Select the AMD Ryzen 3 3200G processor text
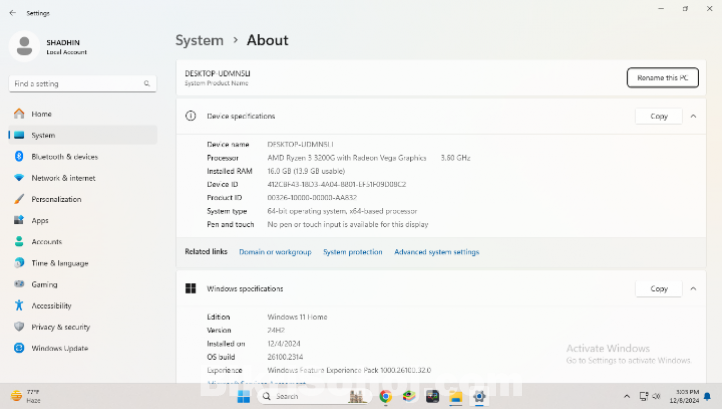This screenshot has width=722, height=409. point(347,158)
